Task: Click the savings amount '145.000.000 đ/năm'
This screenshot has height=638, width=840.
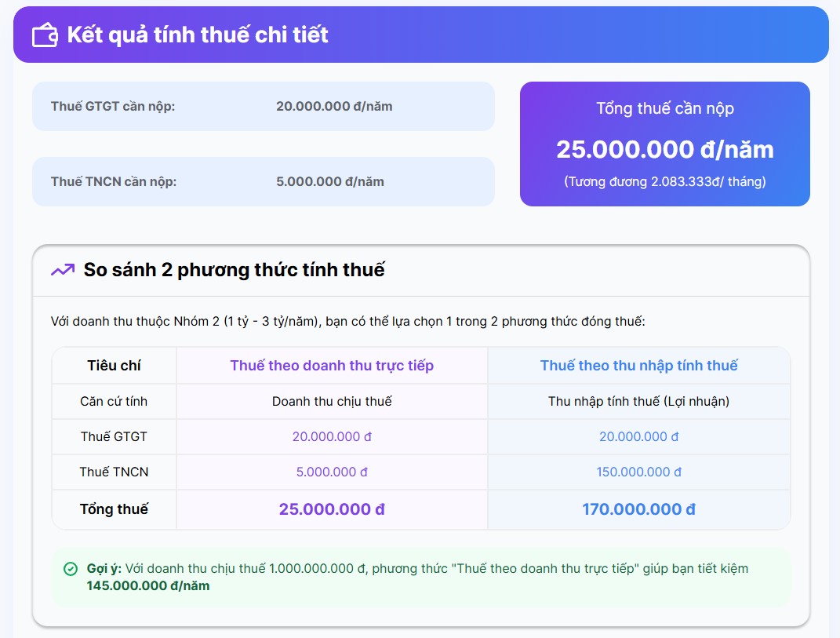Action: tap(148, 586)
